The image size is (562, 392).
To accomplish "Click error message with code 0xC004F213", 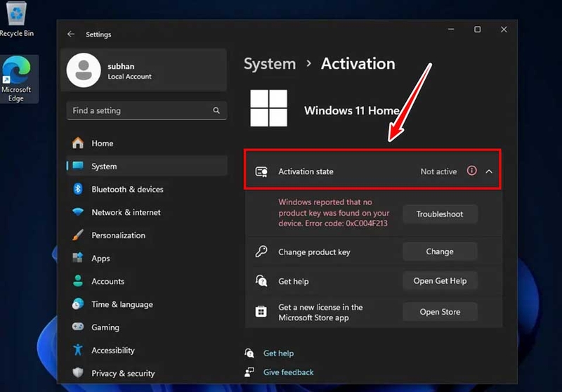I will tap(334, 212).
